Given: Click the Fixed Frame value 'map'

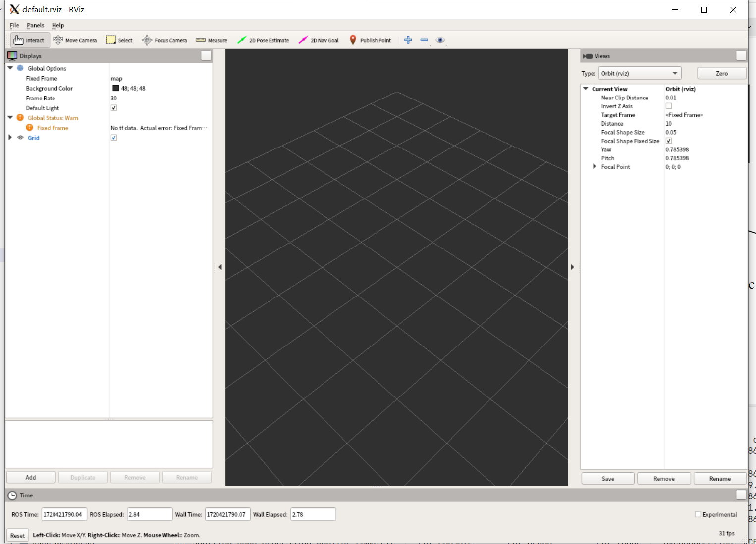Looking at the screenshot, I should point(116,78).
